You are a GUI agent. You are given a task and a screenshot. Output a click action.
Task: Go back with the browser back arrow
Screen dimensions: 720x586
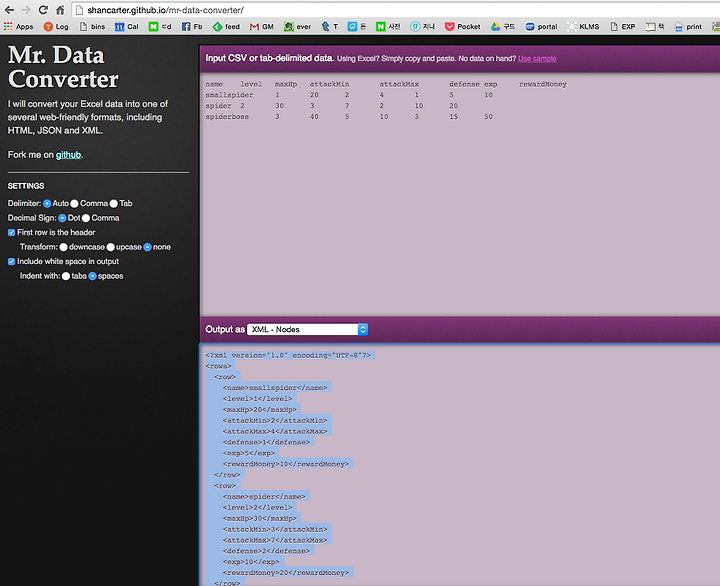tap(9, 10)
